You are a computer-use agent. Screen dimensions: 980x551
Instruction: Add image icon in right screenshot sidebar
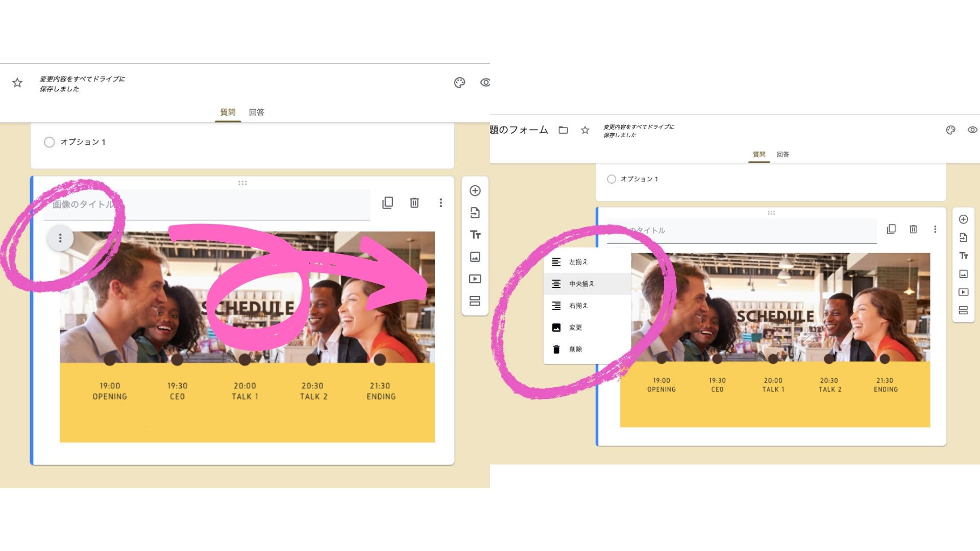pos(963,274)
